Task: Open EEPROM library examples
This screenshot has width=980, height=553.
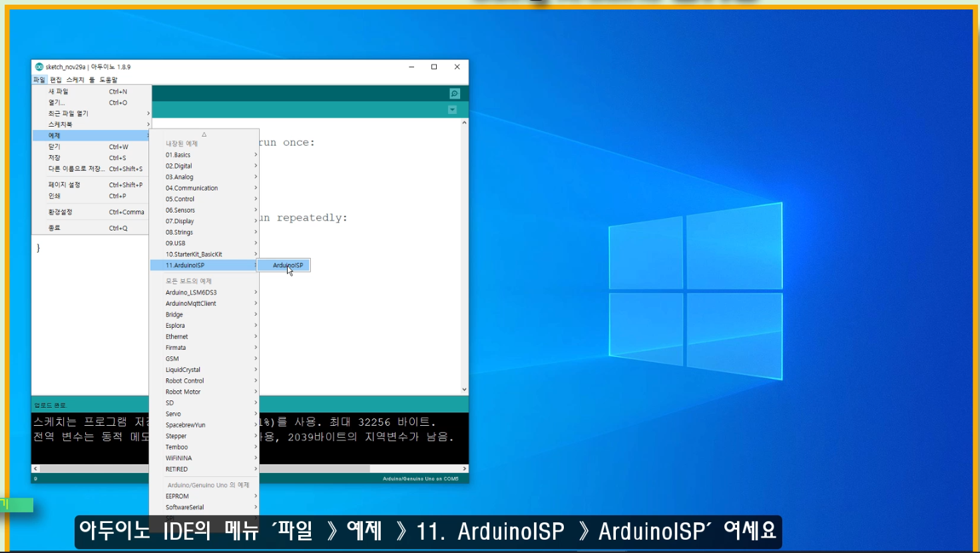Action: [x=204, y=496]
